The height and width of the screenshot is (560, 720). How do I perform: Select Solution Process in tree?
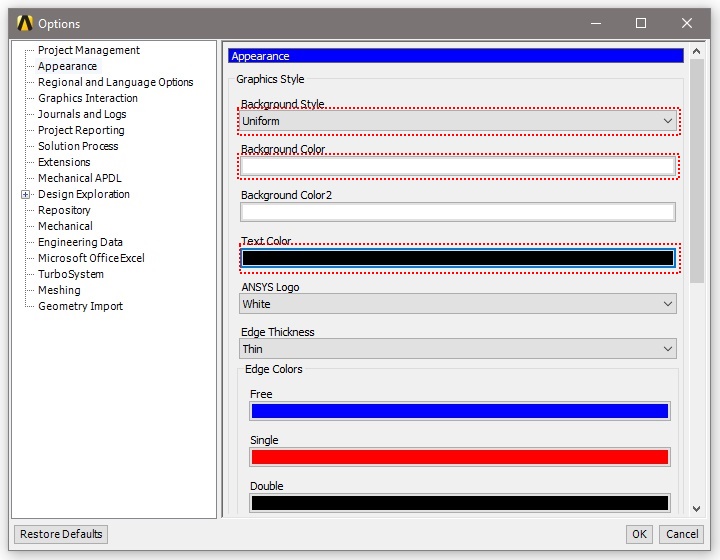[x=78, y=146]
